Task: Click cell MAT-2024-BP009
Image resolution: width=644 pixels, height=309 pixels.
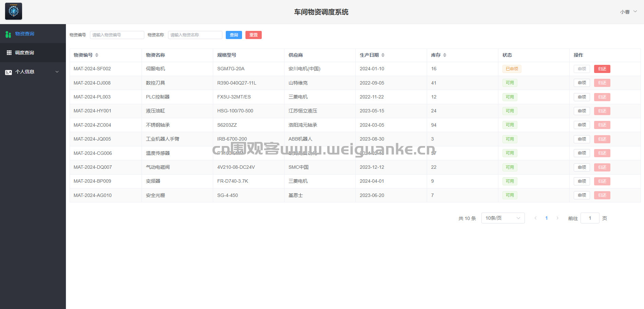Action: (x=92, y=181)
